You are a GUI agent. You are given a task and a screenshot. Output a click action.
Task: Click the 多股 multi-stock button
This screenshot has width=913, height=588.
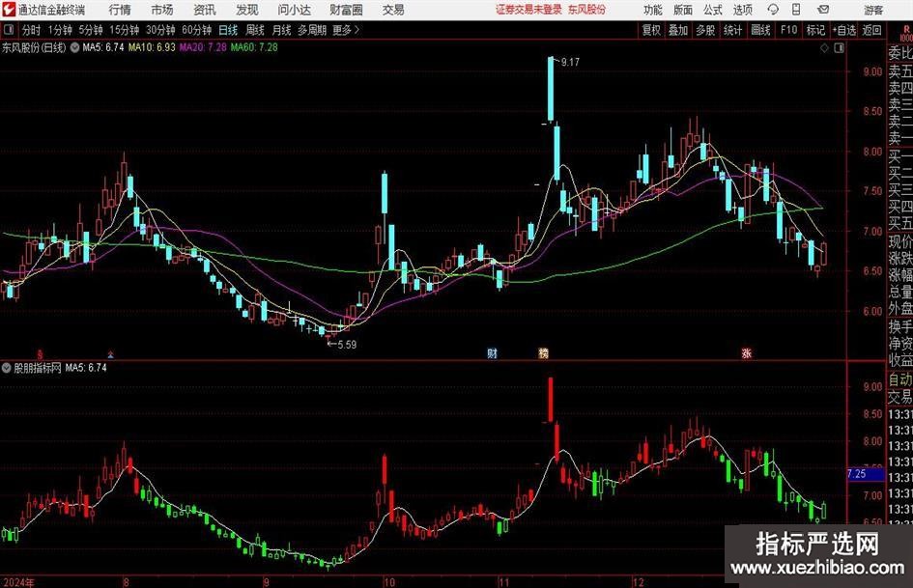click(705, 30)
